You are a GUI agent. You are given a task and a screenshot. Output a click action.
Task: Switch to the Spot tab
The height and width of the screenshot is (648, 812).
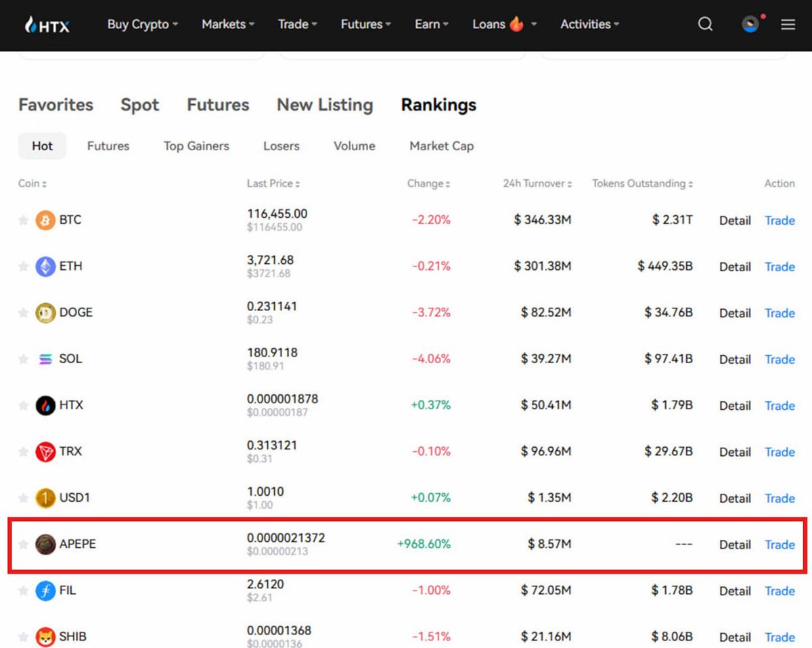pyautogui.click(x=140, y=105)
